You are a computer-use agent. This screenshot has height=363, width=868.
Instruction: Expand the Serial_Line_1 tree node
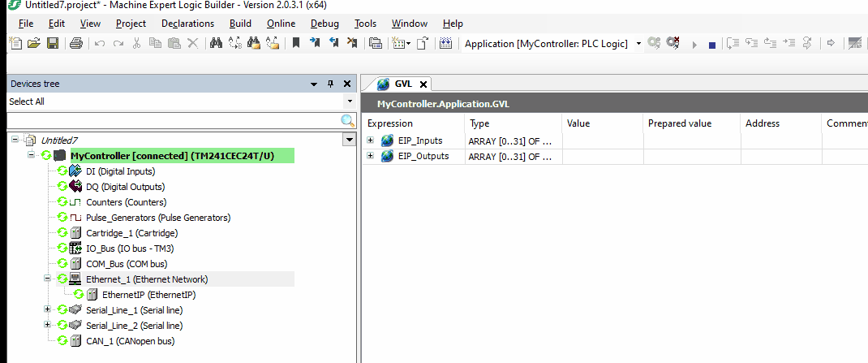tap(47, 309)
